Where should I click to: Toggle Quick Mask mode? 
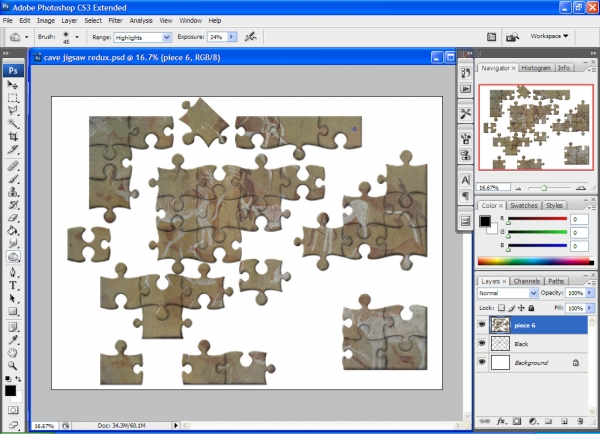coord(13,410)
